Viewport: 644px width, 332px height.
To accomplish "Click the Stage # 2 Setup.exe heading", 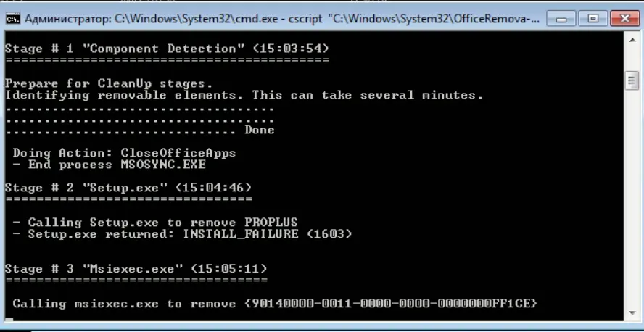I will [128, 188].
